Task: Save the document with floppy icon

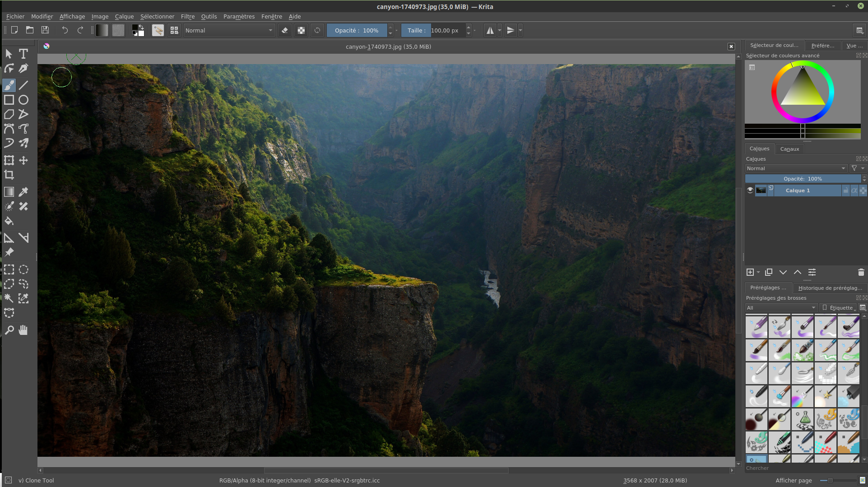Action: pos(45,30)
